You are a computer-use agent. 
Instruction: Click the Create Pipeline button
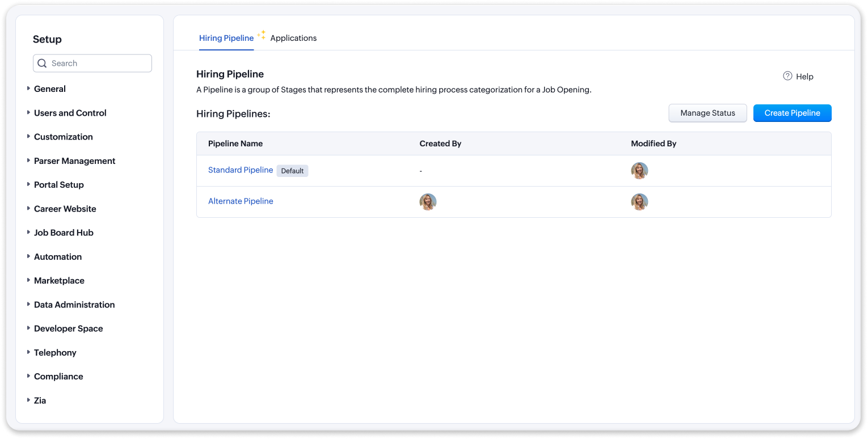click(x=792, y=113)
